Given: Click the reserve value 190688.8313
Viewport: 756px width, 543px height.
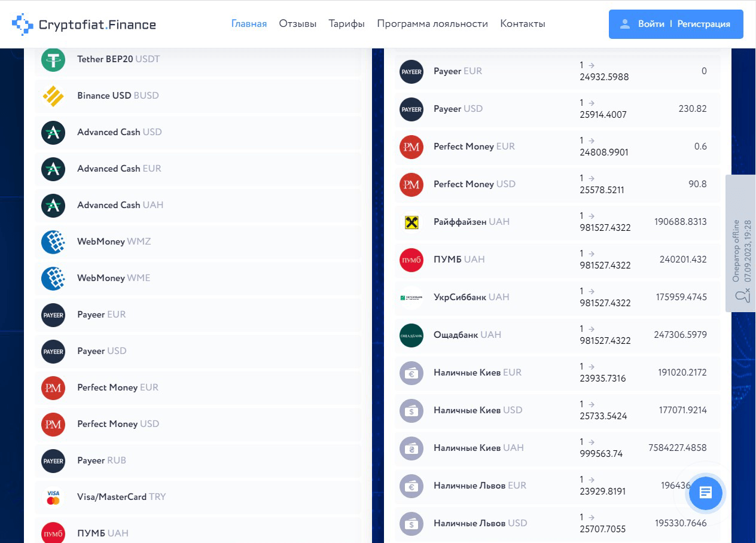Looking at the screenshot, I should (681, 222).
